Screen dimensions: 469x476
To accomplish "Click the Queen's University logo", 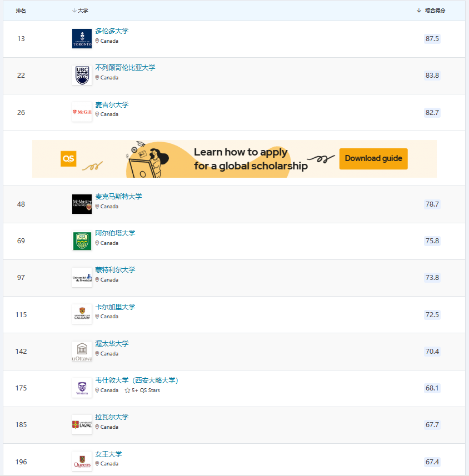I will click(x=82, y=462).
